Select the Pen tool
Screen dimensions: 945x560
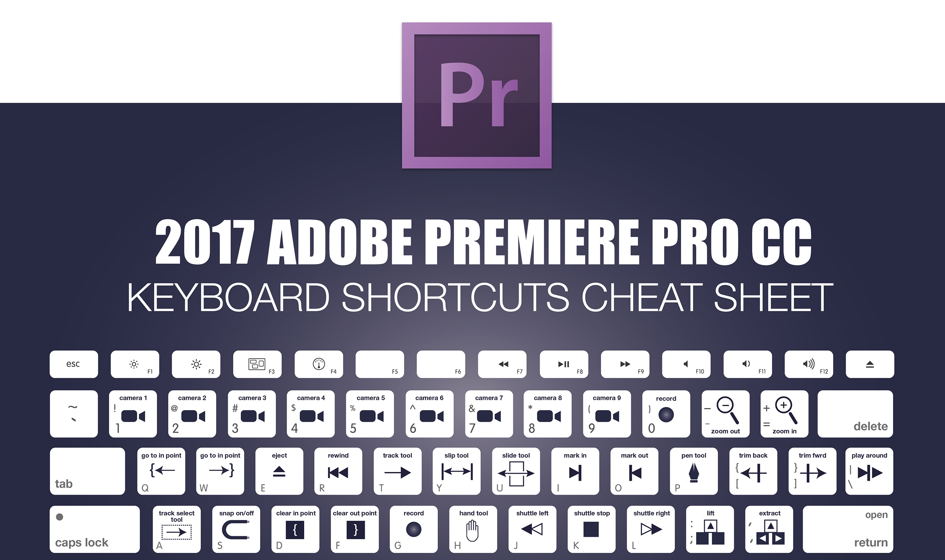tap(694, 473)
